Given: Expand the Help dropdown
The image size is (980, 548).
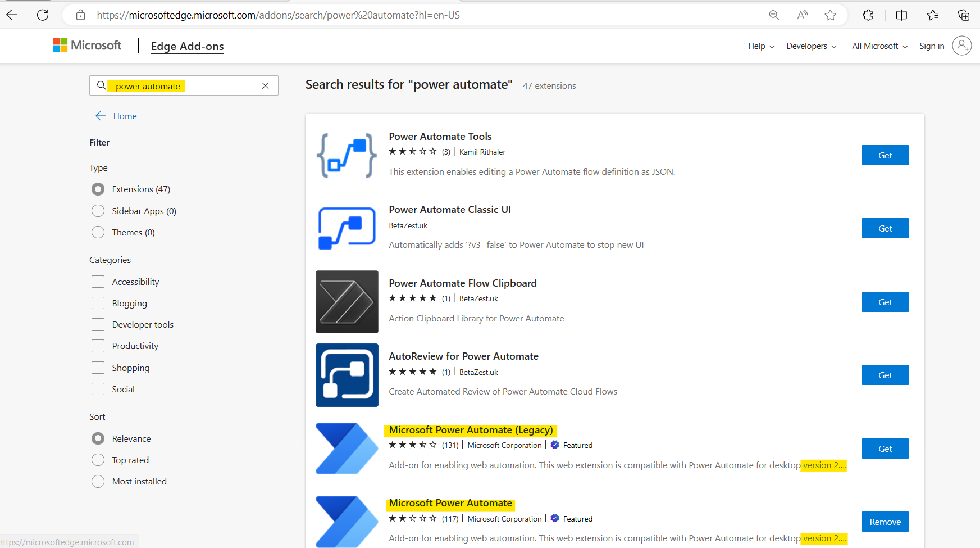Looking at the screenshot, I should point(760,46).
